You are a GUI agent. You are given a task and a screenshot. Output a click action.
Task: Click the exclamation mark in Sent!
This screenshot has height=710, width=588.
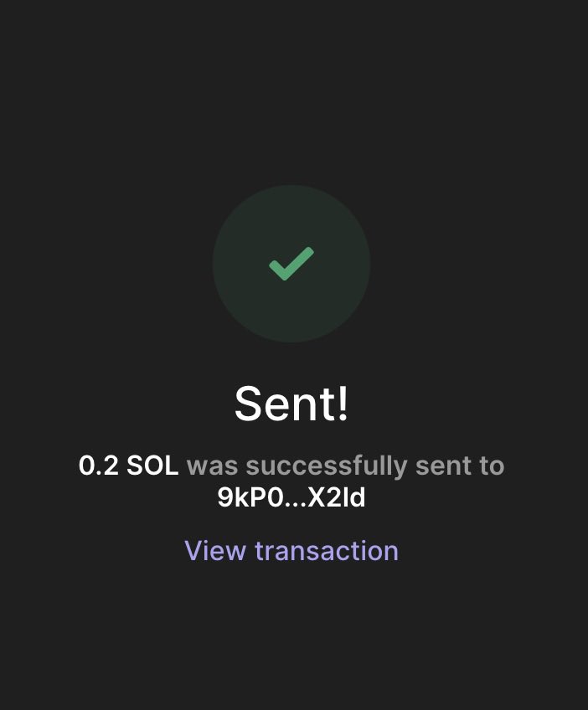click(343, 403)
